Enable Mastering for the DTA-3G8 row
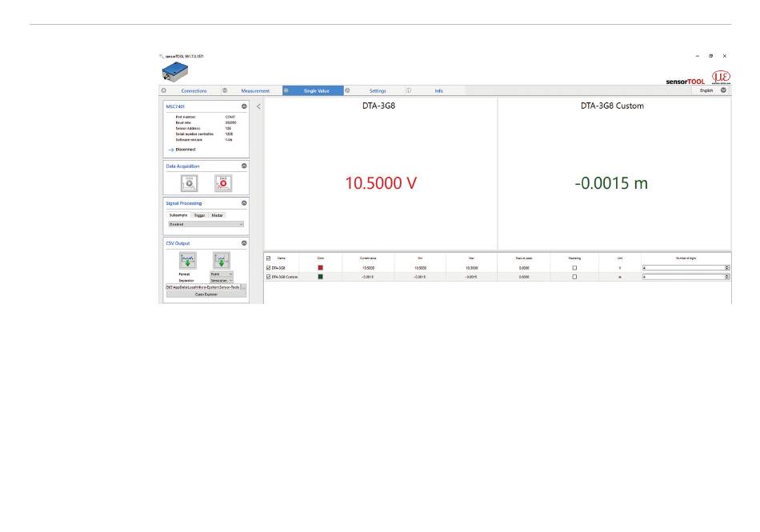This screenshot has width=760, height=532. coord(574,268)
